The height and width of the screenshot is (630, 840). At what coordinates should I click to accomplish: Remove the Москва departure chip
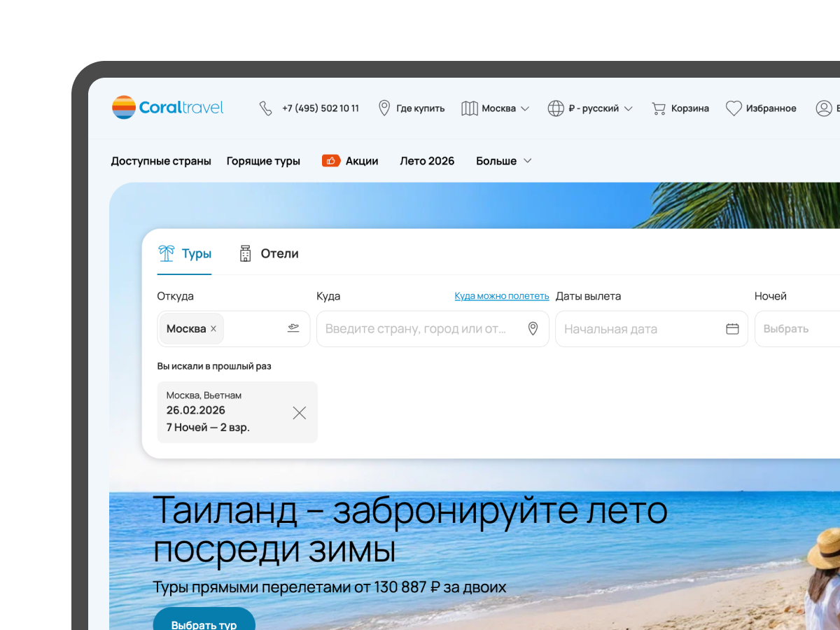[x=213, y=329]
